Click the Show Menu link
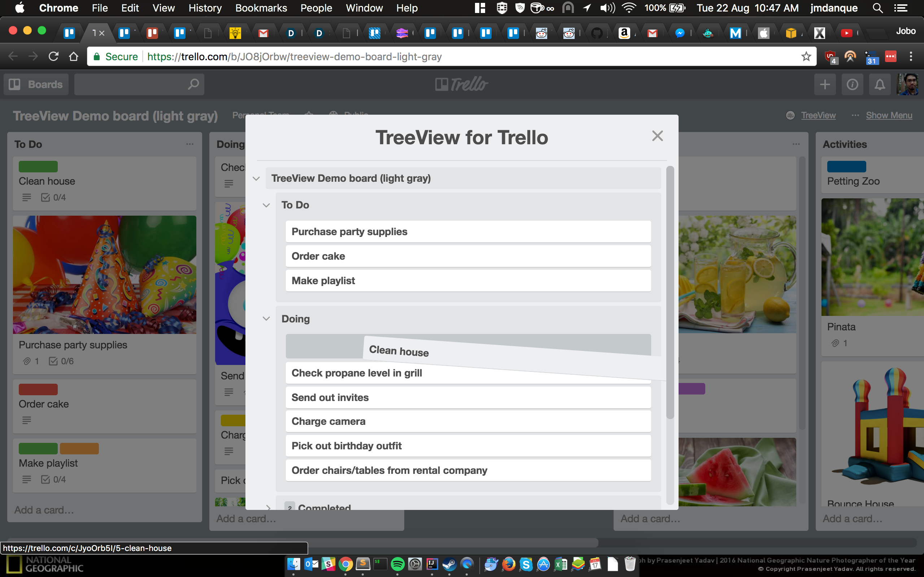 point(889,115)
